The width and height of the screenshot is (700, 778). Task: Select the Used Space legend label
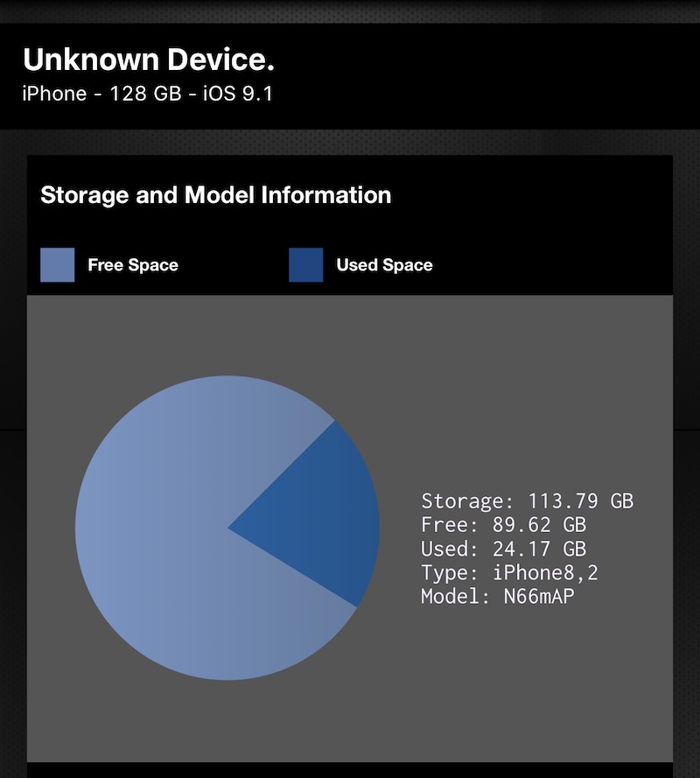[x=384, y=265]
